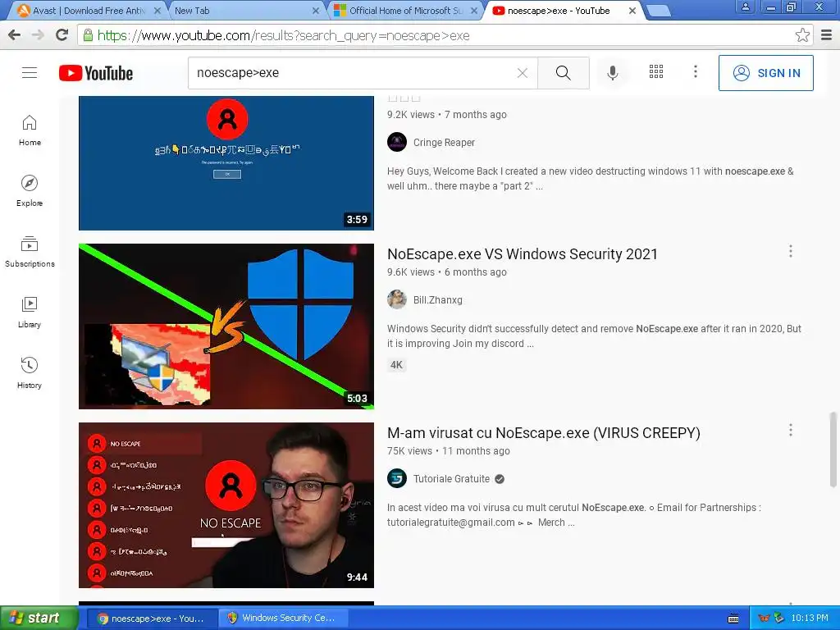Open a new browser tab button
840x630 pixels.
click(x=658, y=11)
